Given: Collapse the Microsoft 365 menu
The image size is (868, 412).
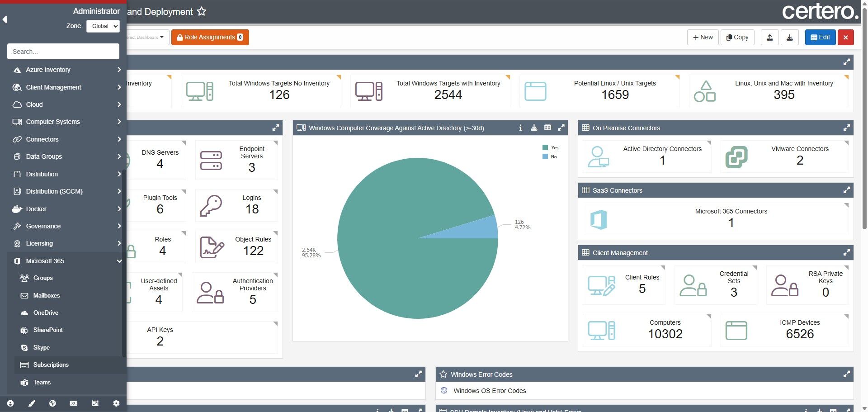Looking at the screenshot, I should point(67,261).
